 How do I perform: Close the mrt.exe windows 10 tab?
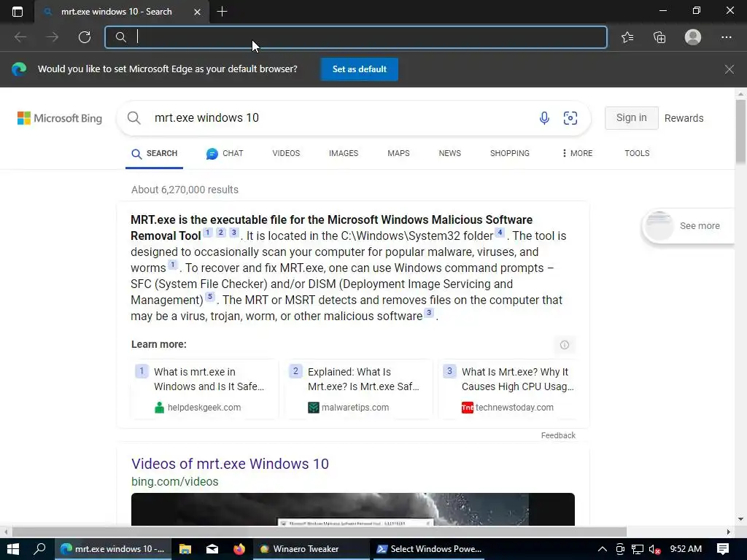(197, 12)
